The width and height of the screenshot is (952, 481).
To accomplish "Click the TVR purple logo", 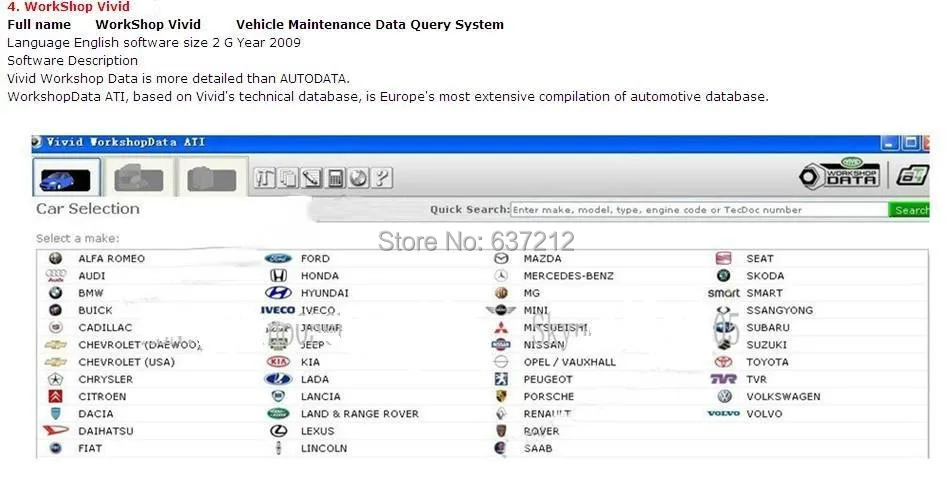I will click(x=724, y=379).
